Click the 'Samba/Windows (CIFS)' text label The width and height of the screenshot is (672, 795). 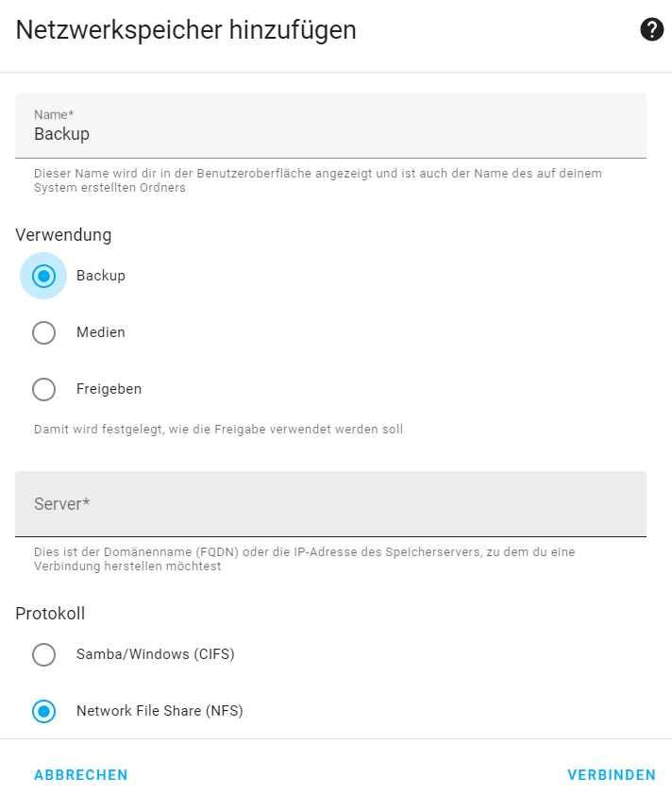point(156,654)
